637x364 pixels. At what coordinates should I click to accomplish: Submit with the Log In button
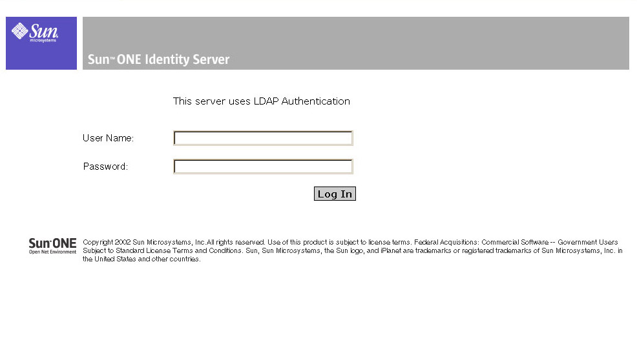click(335, 194)
